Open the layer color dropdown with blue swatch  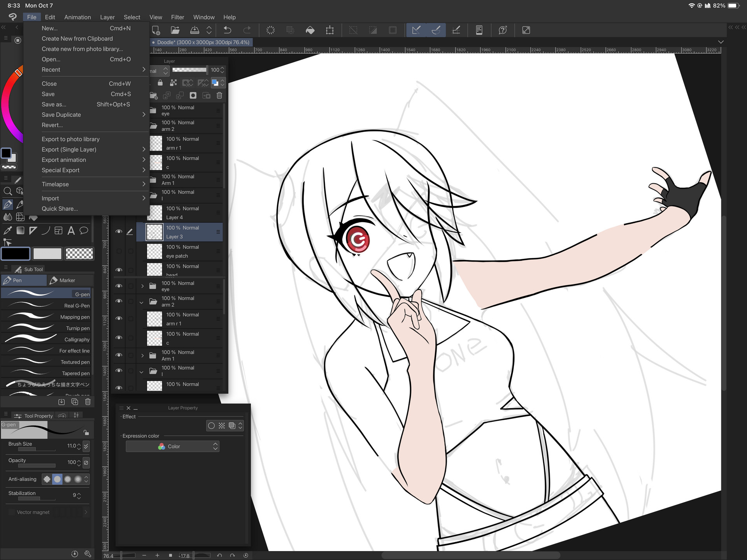pos(218,83)
